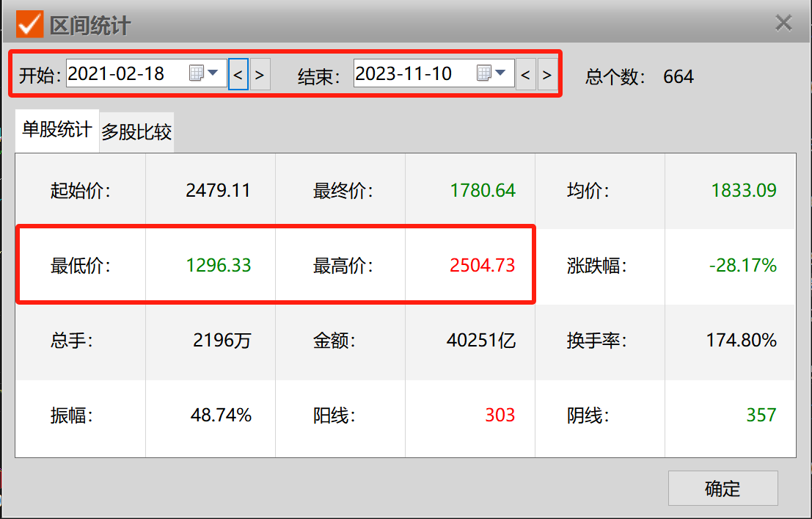Click the 均价 label
Screen dimensions: 812x519
pyautogui.click(x=588, y=191)
